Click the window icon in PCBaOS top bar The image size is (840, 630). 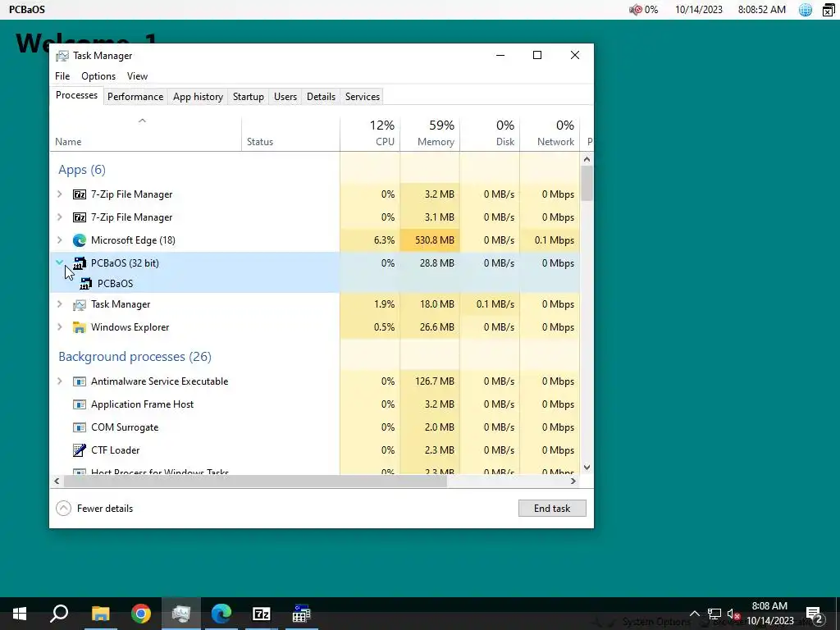tap(829, 10)
